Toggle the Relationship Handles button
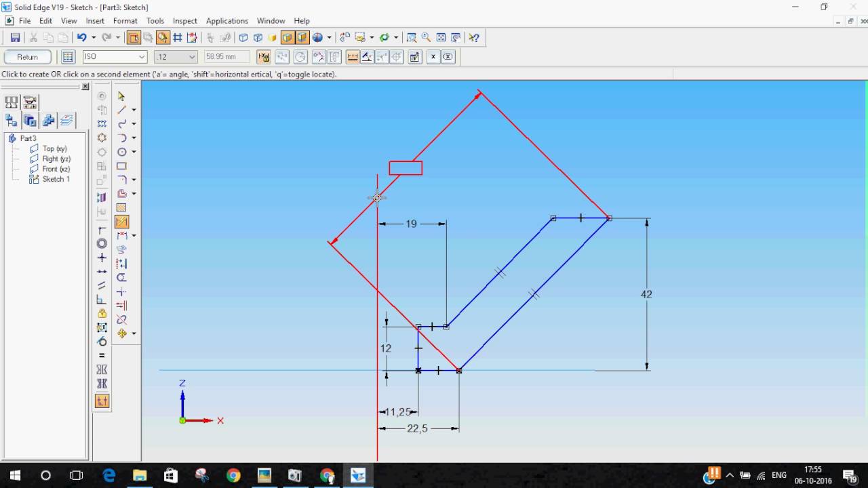The width and height of the screenshot is (868, 488). tap(102, 401)
